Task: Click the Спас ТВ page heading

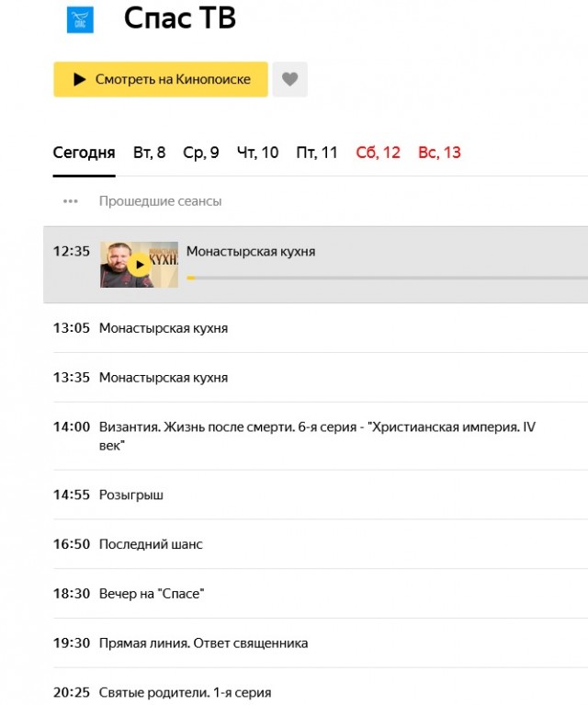Action: (x=180, y=18)
